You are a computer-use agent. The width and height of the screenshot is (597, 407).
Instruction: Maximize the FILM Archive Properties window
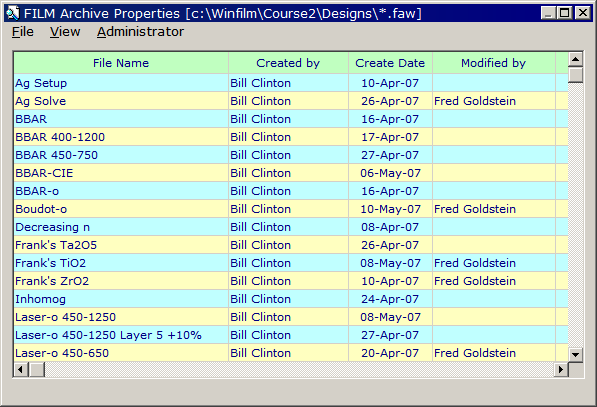[565, 13]
